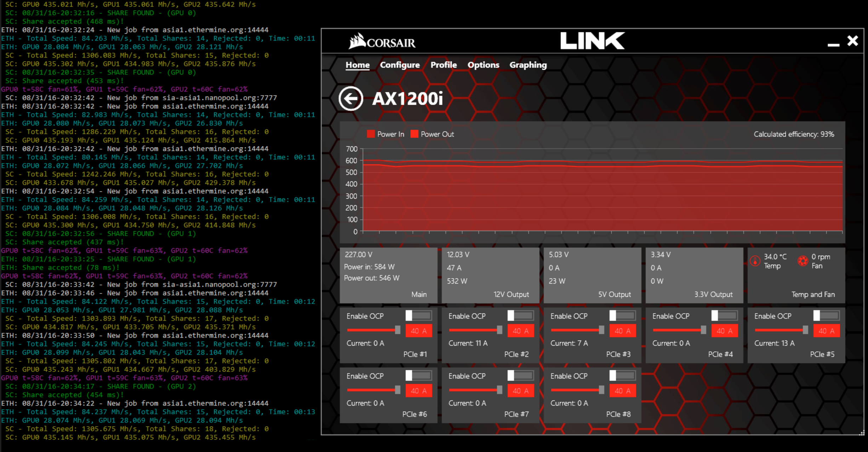The image size is (868, 452).
Task: Click the 'Power in: 584 W' reading
Action: point(369,267)
